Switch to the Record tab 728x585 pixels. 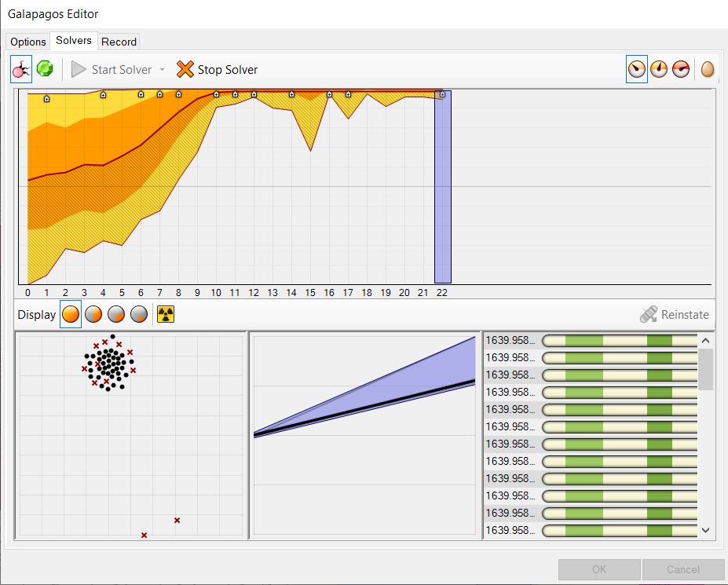pyautogui.click(x=119, y=42)
